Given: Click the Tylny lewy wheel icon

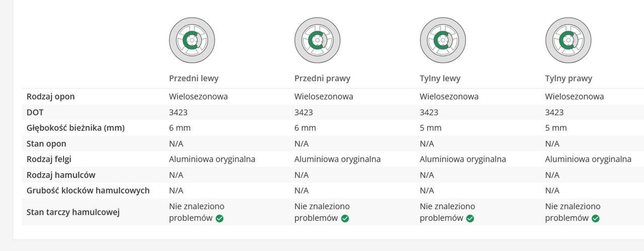Looking at the screenshot, I should [x=443, y=40].
